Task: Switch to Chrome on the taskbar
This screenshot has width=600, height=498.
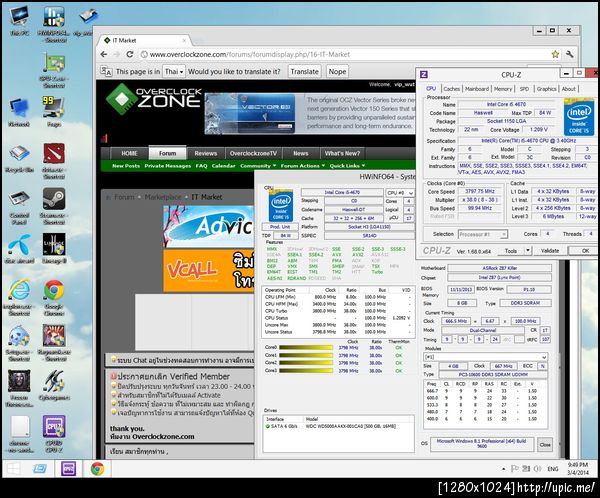Action: tap(97, 469)
